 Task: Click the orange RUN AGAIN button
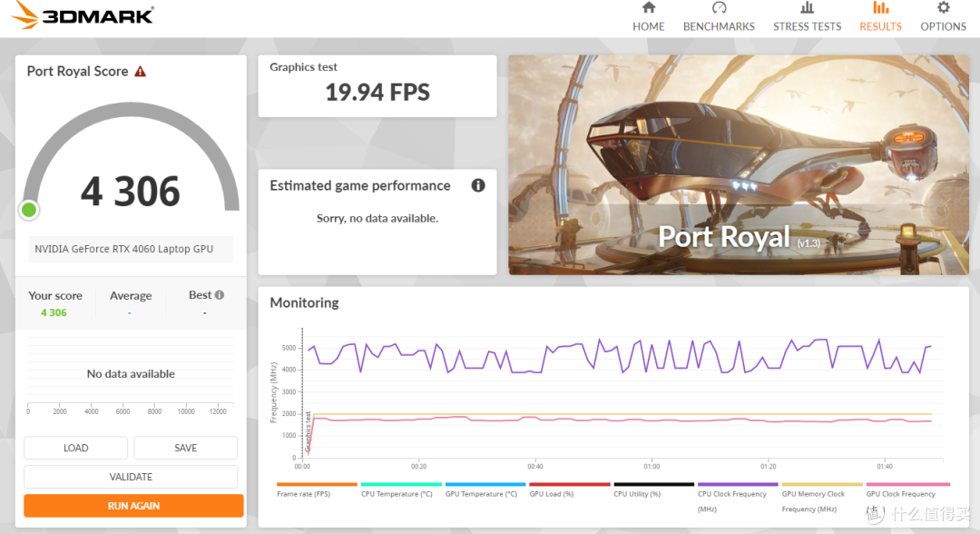tap(133, 505)
